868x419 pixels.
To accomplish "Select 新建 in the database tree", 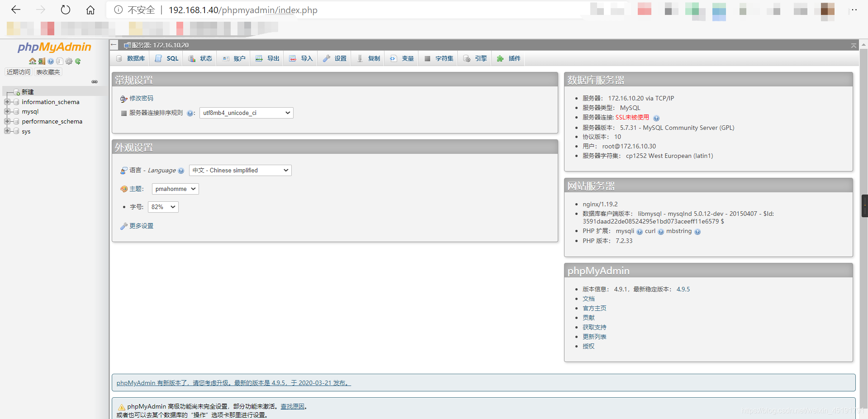I will pyautogui.click(x=28, y=92).
